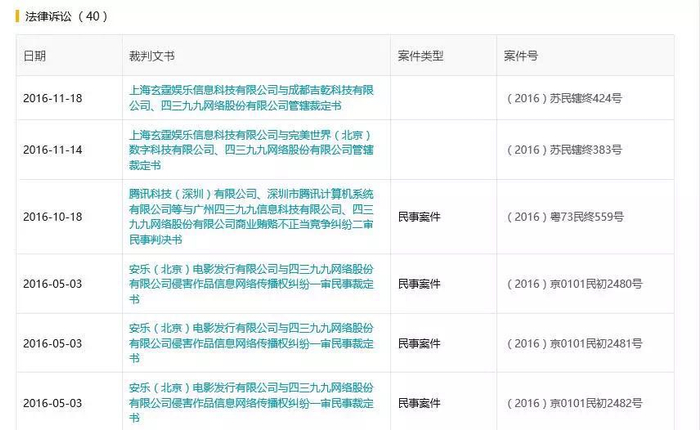Select date cell 2016-11-18
Screen dimensions: 700x430
[x=53, y=98]
